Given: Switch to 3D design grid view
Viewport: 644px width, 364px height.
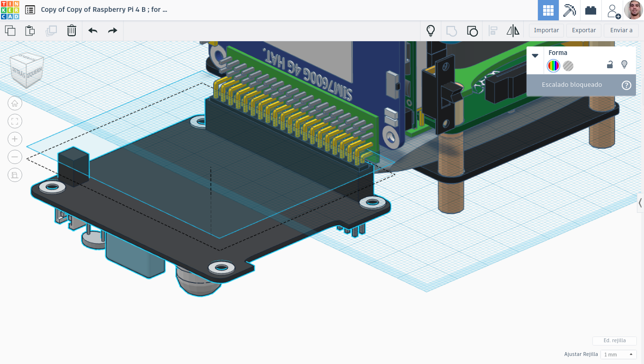Looking at the screenshot, I should click(x=548, y=10).
